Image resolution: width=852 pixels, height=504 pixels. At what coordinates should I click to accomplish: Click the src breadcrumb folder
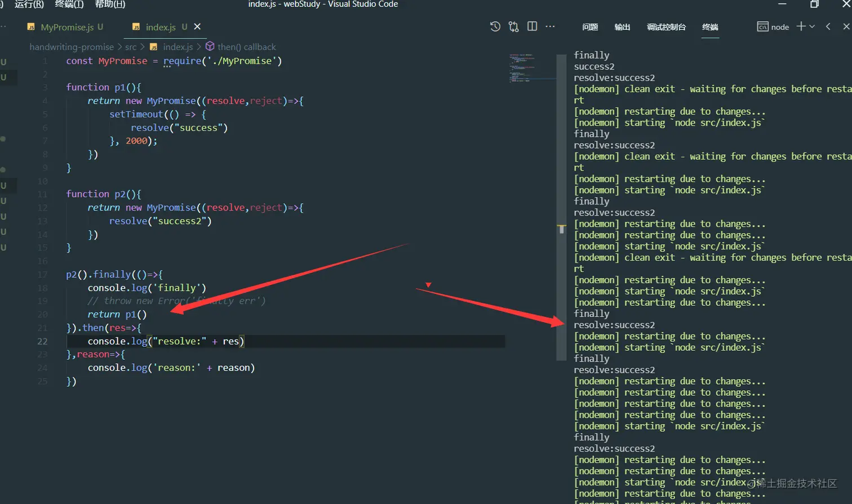131,47
